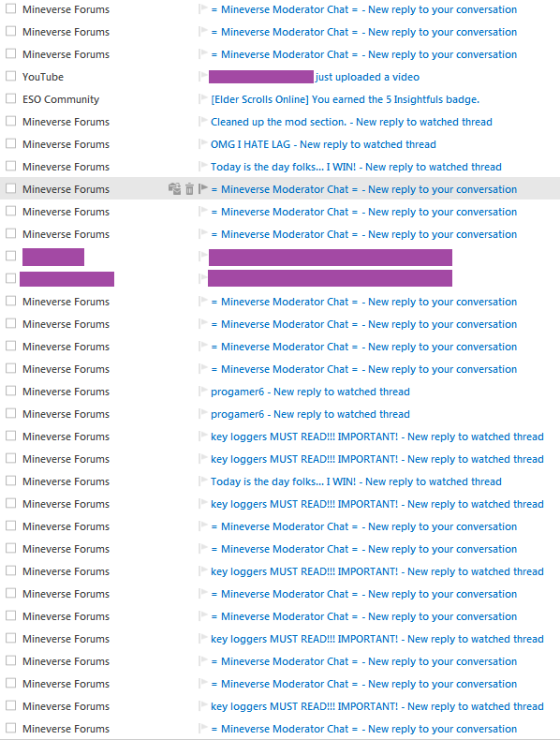Tick the checkbox on the highlighted email row
Viewport: 560px width, 740px height.
click(x=10, y=188)
